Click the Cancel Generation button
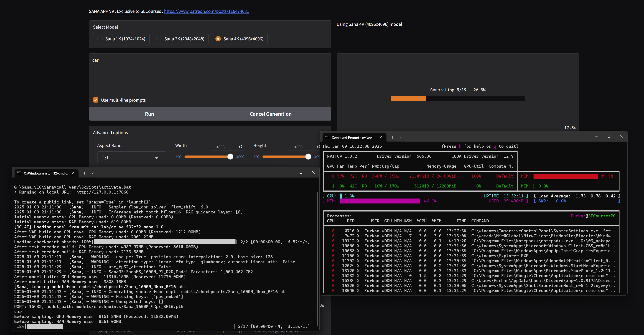Viewport: 644px width, 335px height. click(x=270, y=114)
